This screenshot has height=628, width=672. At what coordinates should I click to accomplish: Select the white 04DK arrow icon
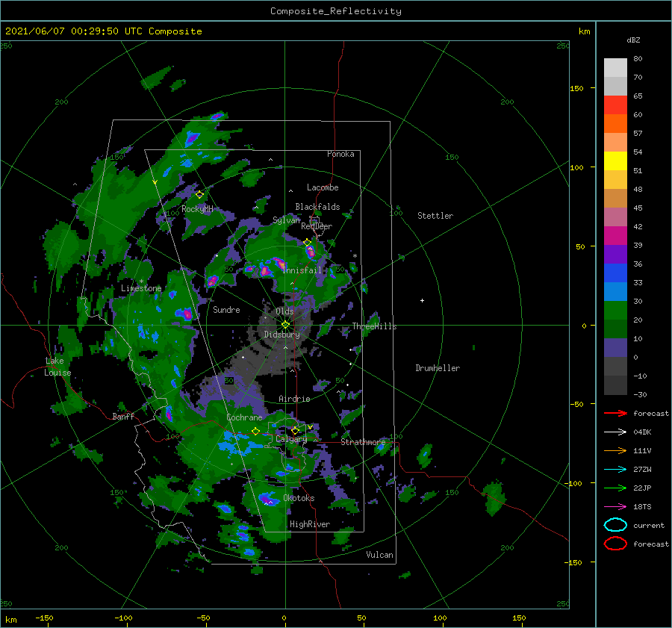click(615, 432)
